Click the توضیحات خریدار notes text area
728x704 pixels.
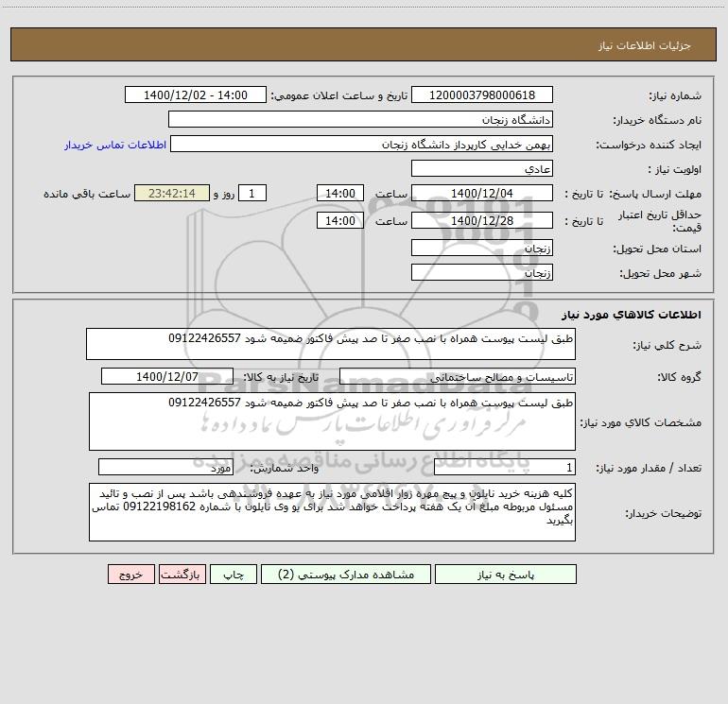332,512
